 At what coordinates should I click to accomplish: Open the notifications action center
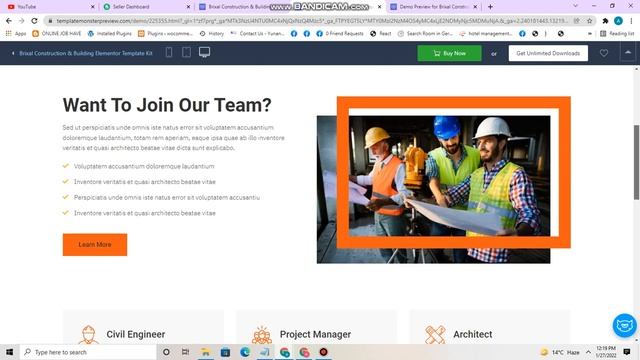[627, 352]
